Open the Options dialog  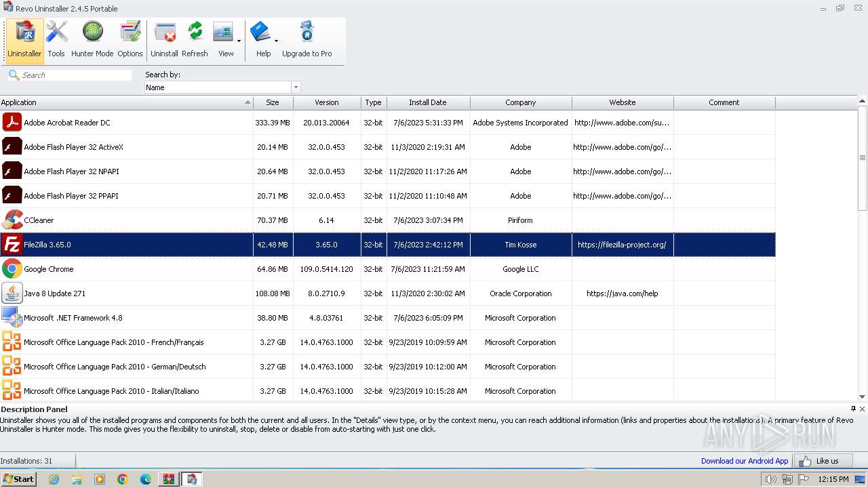pos(130,40)
